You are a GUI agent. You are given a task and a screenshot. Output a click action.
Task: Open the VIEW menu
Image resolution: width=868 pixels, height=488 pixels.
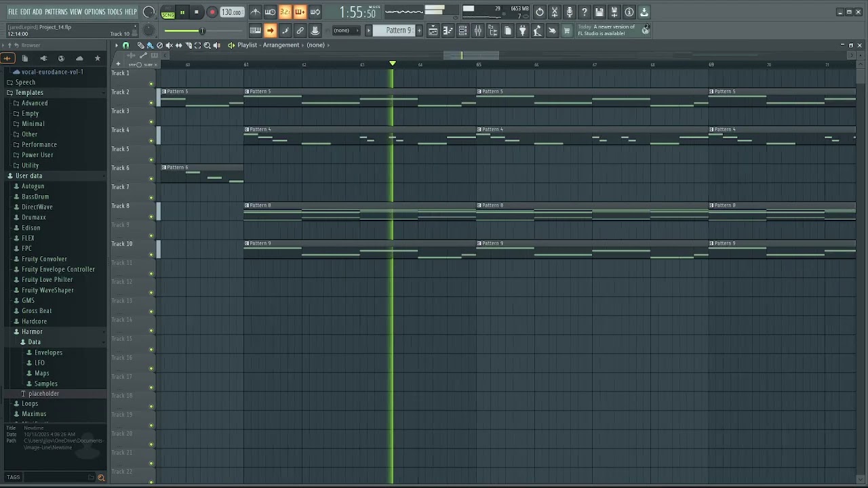point(76,12)
